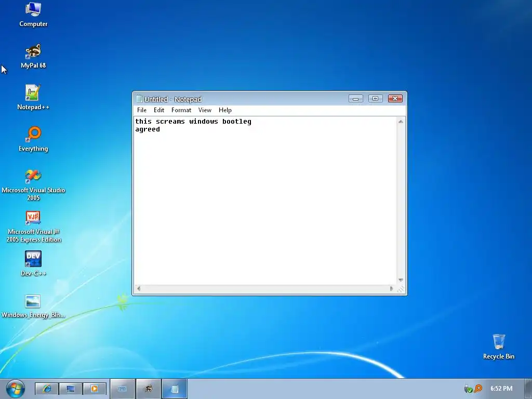This screenshot has width=532, height=399.
Task: Click the vertical scrollbar down arrow
Action: (401, 280)
